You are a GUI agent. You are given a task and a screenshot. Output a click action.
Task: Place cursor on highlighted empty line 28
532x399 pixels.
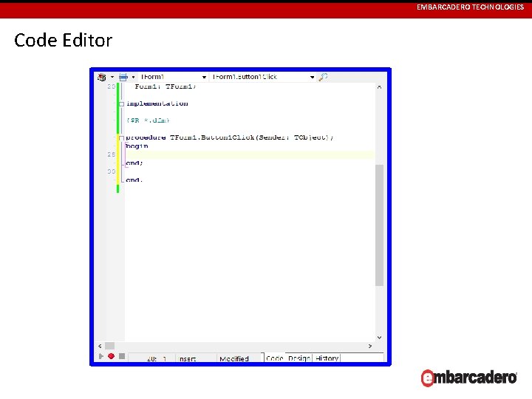click(250, 154)
